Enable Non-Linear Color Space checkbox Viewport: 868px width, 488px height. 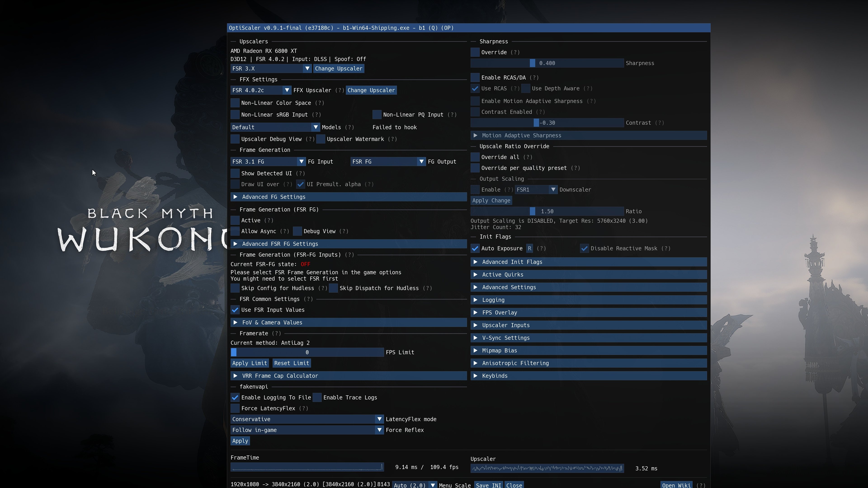[235, 103]
